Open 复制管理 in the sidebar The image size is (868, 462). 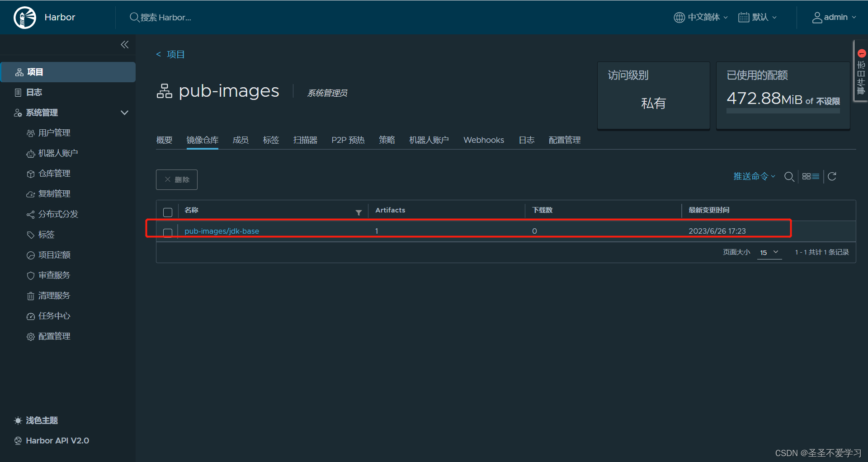(x=54, y=194)
